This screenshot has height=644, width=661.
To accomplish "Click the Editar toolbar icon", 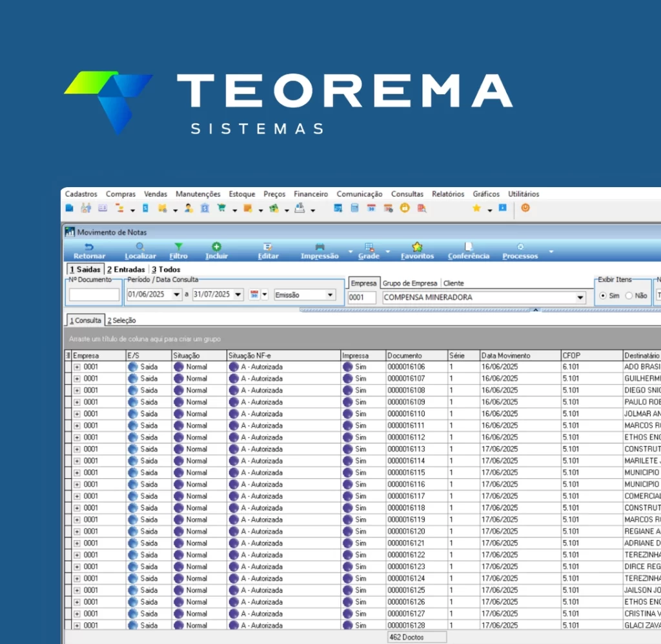I will pyautogui.click(x=268, y=247).
